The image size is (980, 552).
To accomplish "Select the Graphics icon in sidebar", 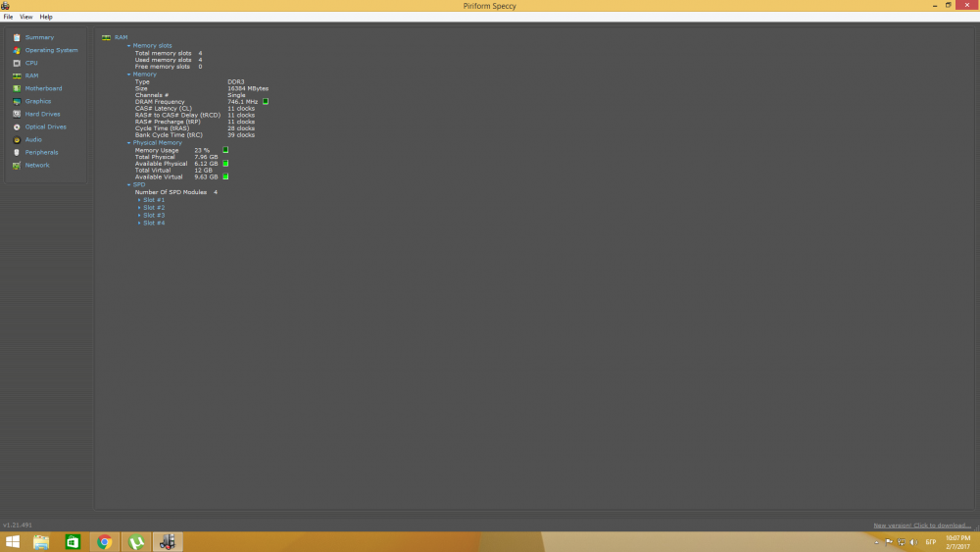I will coord(17,101).
